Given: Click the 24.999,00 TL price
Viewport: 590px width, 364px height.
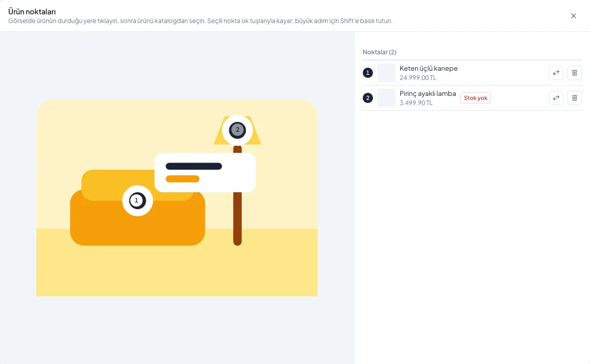Looking at the screenshot, I should pos(418,78).
